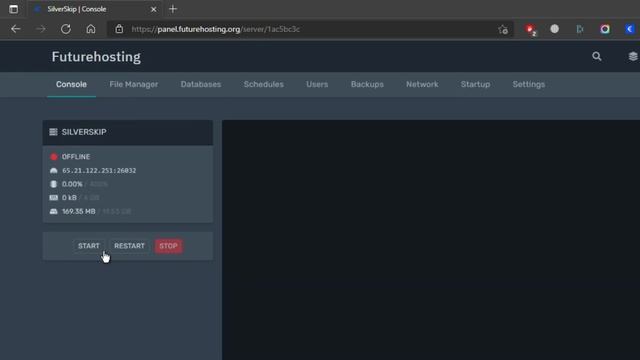Click the memory usage icon
The image size is (640, 360).
tap(53, 198)
